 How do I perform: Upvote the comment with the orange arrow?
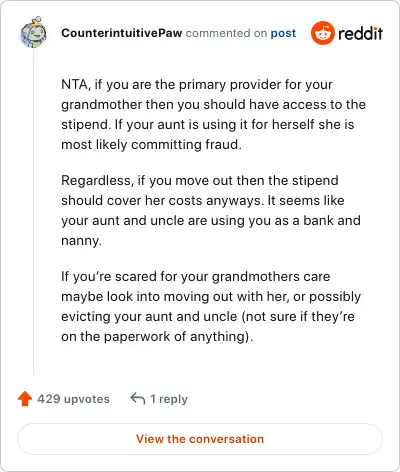tap(25, 399)
